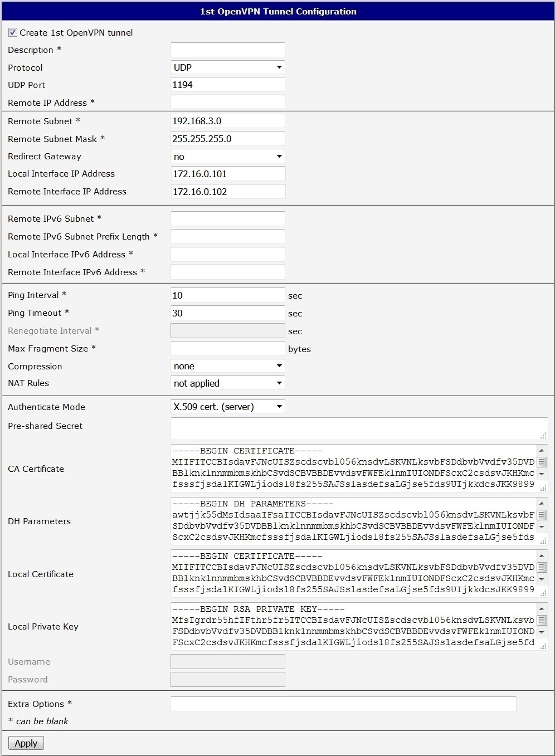Click the Max Fragment Size field
The width and height of the screenshot is (555, 756).
(227, 349)
